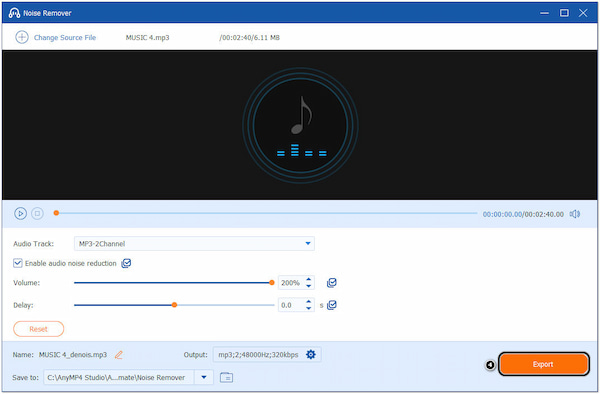Play the audio preview
This screenshot has width=600, height=394.
pyautogui.click(x=20, y=213)
